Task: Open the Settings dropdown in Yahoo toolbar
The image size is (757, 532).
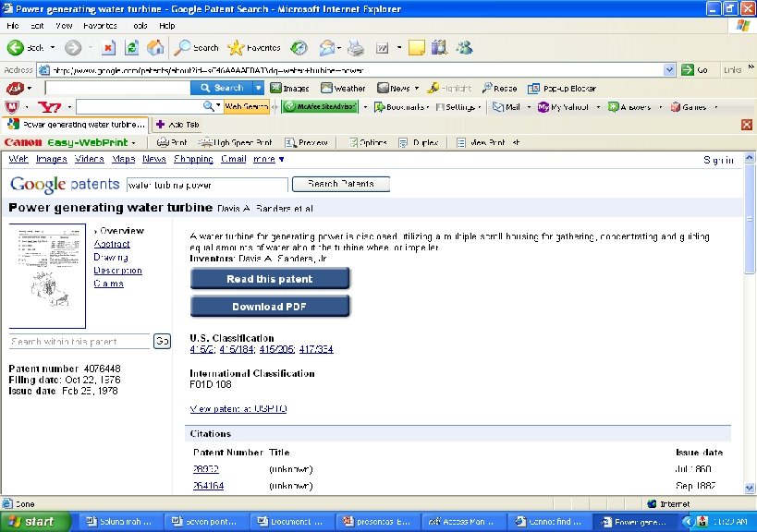Action: (479, 107)
